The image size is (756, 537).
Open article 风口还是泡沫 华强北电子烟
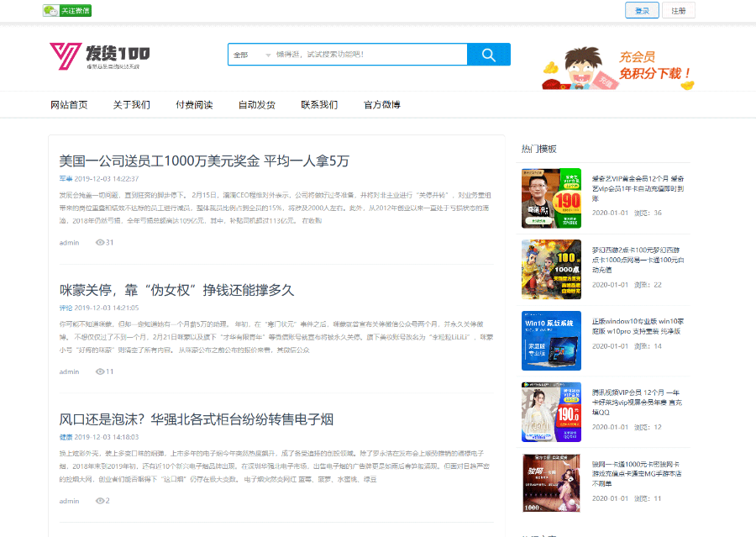197,419
